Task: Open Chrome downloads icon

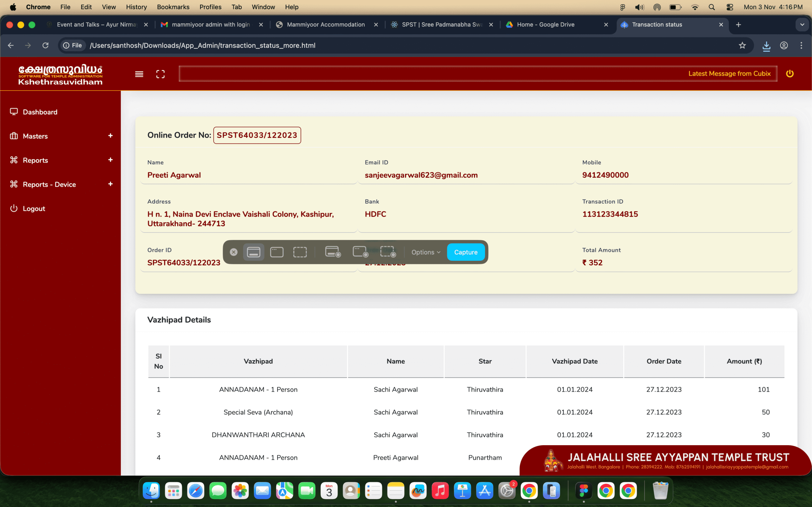Action: click(766, 46)
